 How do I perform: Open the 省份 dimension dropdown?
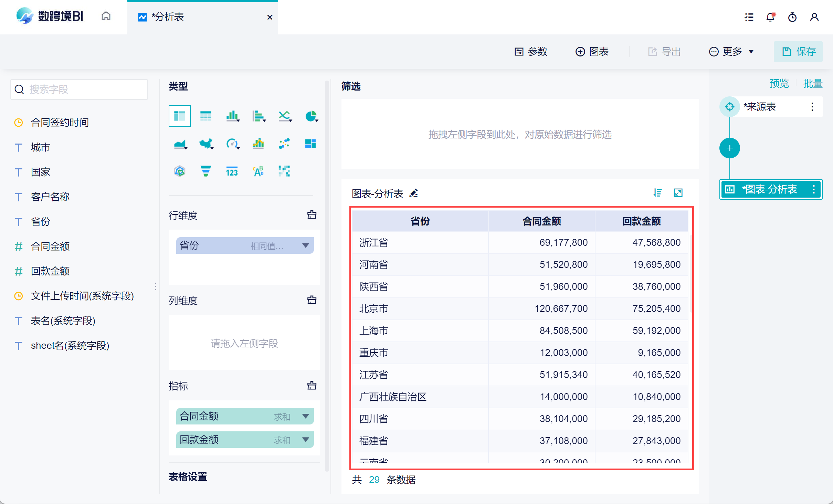[x=305, y=245]
